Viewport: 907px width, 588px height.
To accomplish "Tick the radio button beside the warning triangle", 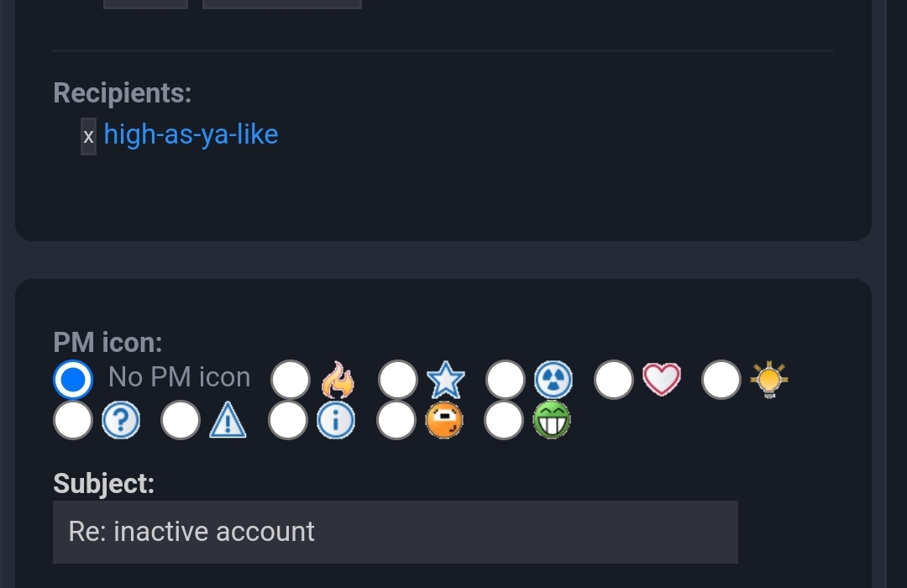I will coord(181,421).
